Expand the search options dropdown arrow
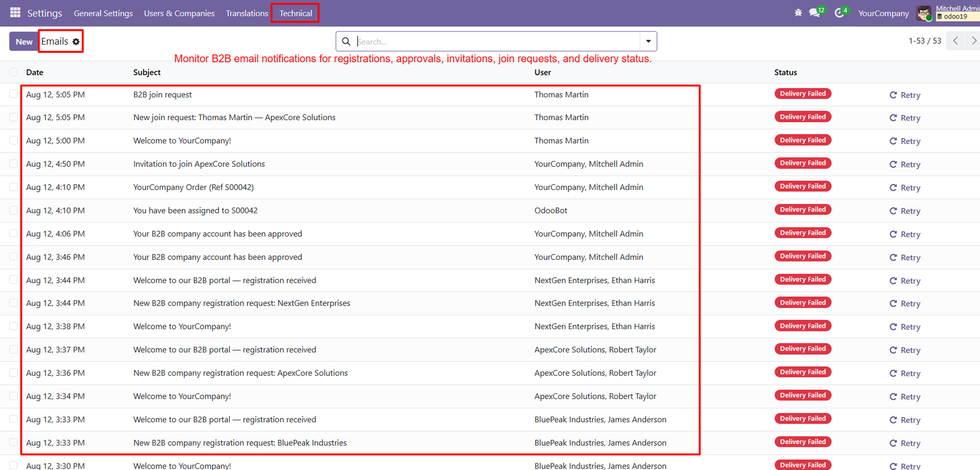Image resolution: width=980 pixels, height=470 pixels. [x=648, y=41]
